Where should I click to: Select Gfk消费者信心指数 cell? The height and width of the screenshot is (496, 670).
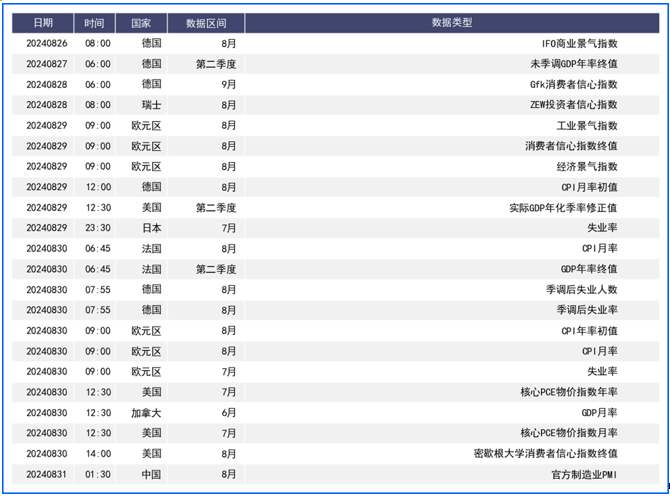574,85
